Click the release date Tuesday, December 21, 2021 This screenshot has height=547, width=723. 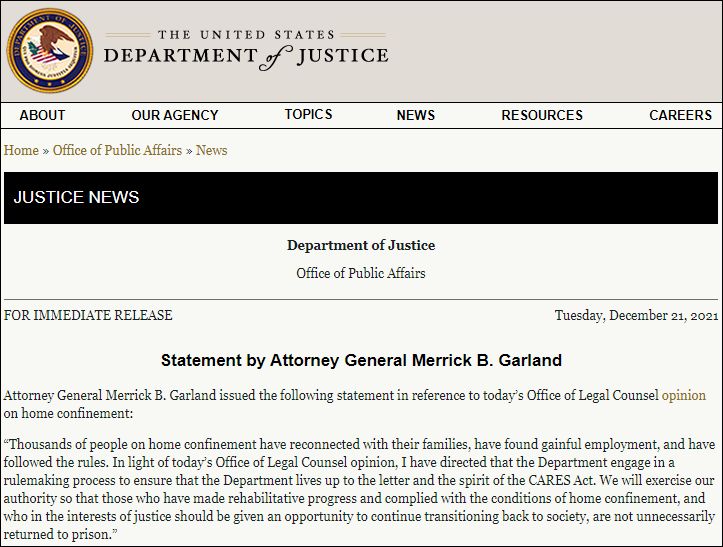(x=637, y=315)
